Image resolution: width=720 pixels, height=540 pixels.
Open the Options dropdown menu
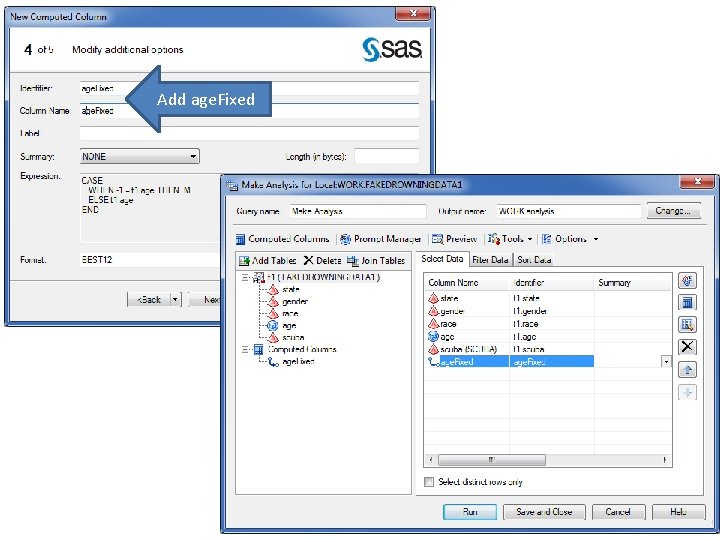coord(570,239)
